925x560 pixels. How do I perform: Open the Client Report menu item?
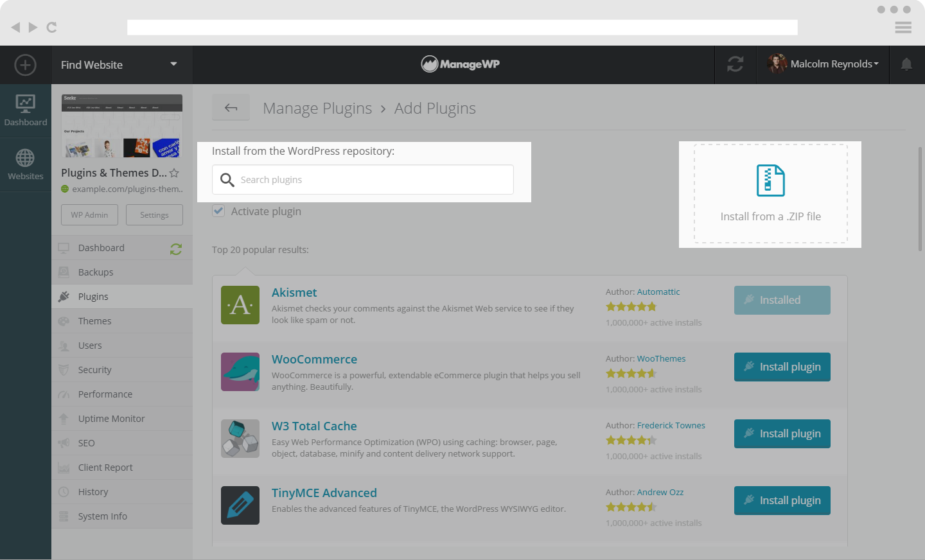122,468
